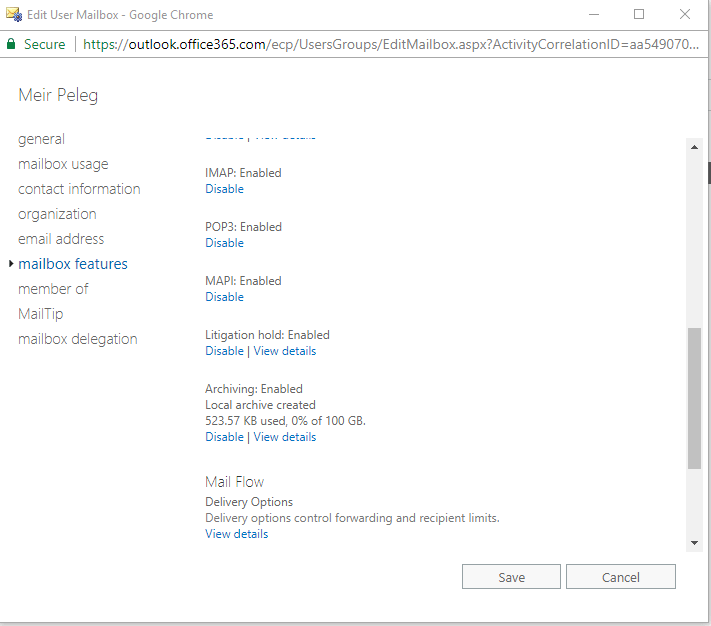Screen dimensions: 711x626
Task: View details of Litigation hold
Action: coord(285,351)
